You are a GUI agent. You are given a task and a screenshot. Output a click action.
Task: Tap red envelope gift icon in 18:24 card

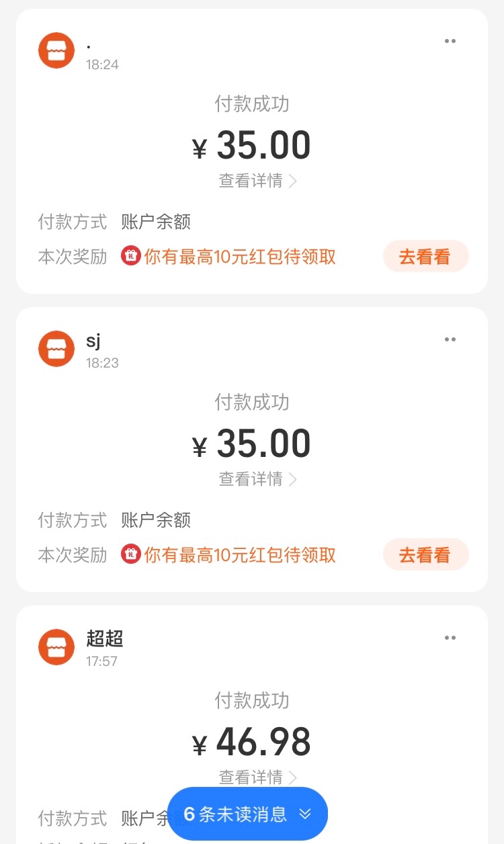pyautogui.click(x=130, y=256)
